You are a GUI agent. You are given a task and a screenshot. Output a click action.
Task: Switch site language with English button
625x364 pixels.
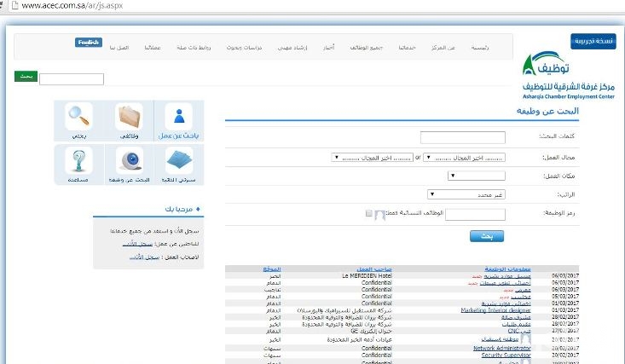click(x=89, y=42)
